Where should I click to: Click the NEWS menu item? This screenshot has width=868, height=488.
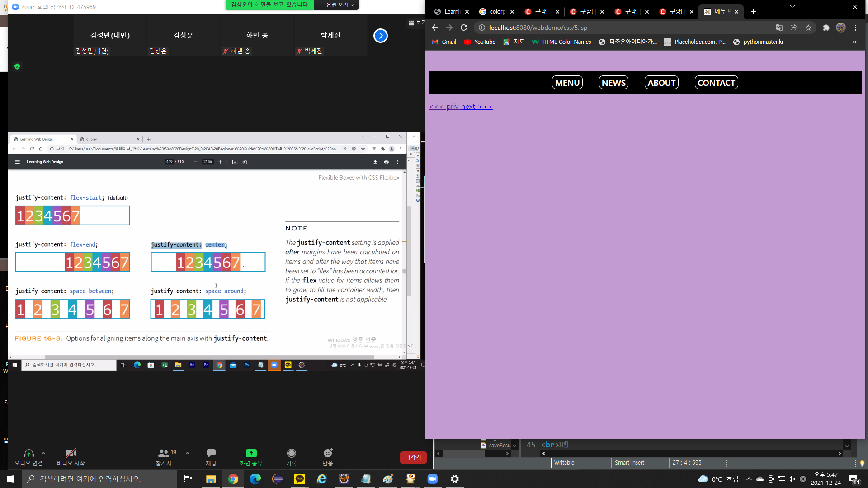coord(613,83)
